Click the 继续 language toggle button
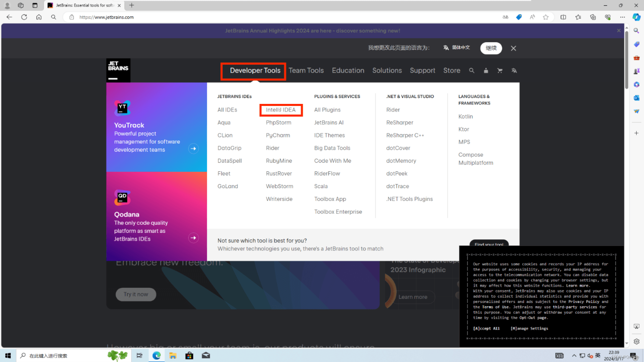Screen dimensions: 644x362 [491, 48]
